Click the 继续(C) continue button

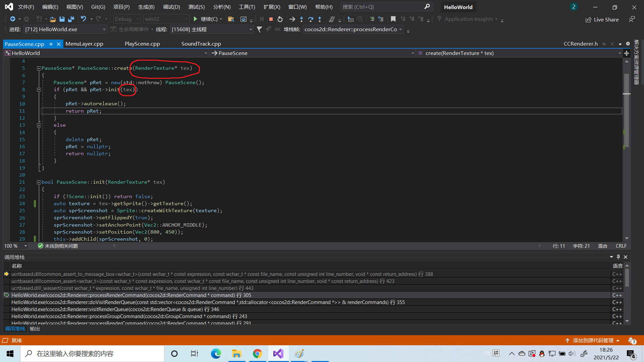205,19
